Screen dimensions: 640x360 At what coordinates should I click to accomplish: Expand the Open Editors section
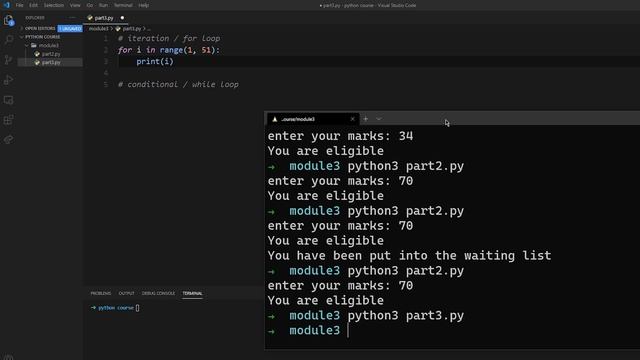point(40,29)
